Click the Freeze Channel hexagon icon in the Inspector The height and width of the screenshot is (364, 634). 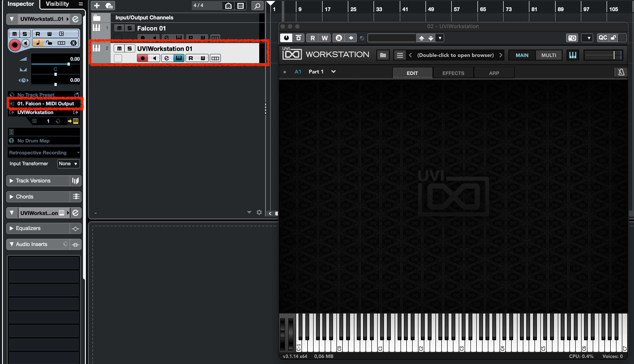click(x=74, y=43)
